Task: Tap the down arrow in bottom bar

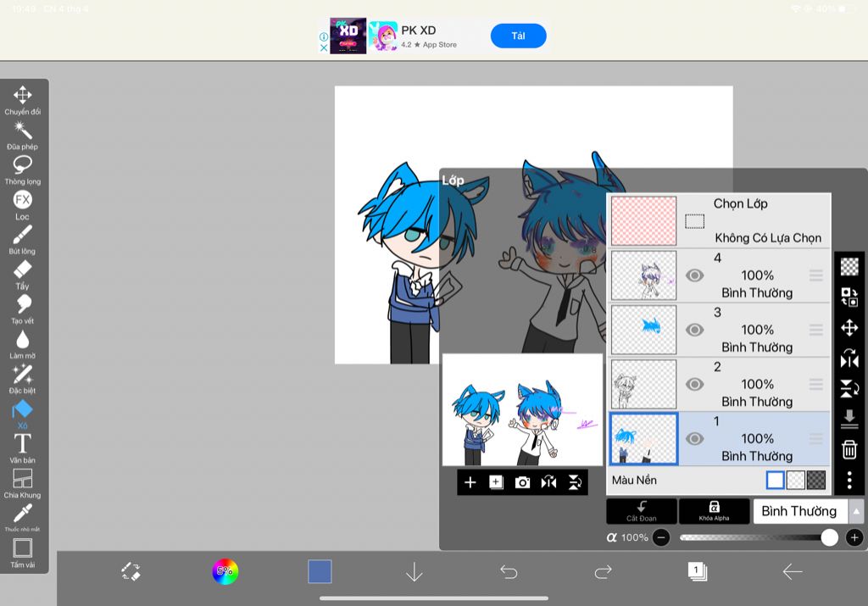Action: (x=414, y=572)
